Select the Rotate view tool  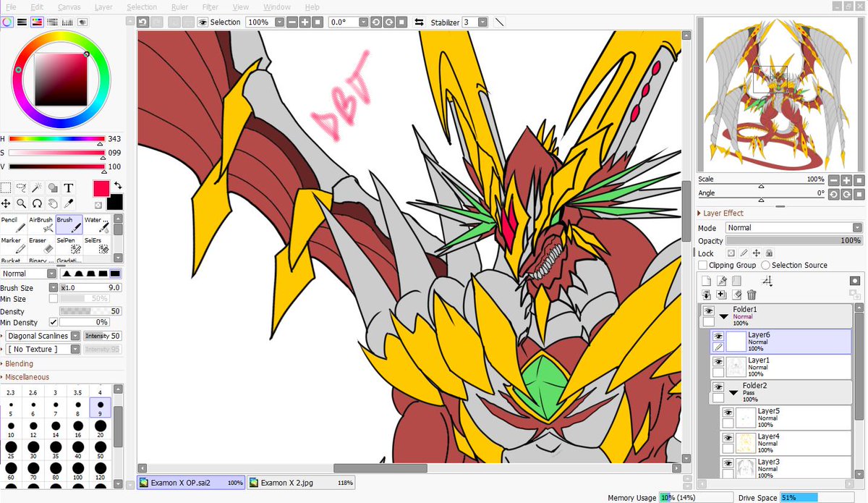pos(38,203)
